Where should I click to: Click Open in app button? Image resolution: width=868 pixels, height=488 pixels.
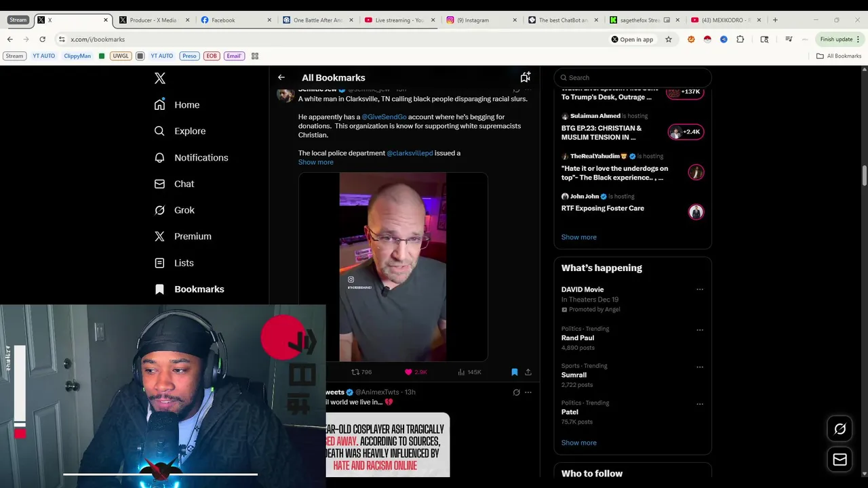pyautogui.click(x=632, y=39)
